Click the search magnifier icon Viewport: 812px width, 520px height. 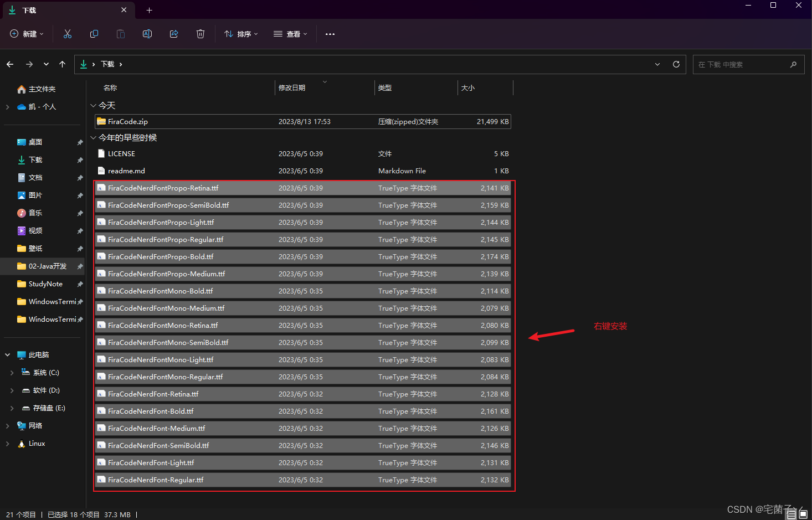coord(793,64)
